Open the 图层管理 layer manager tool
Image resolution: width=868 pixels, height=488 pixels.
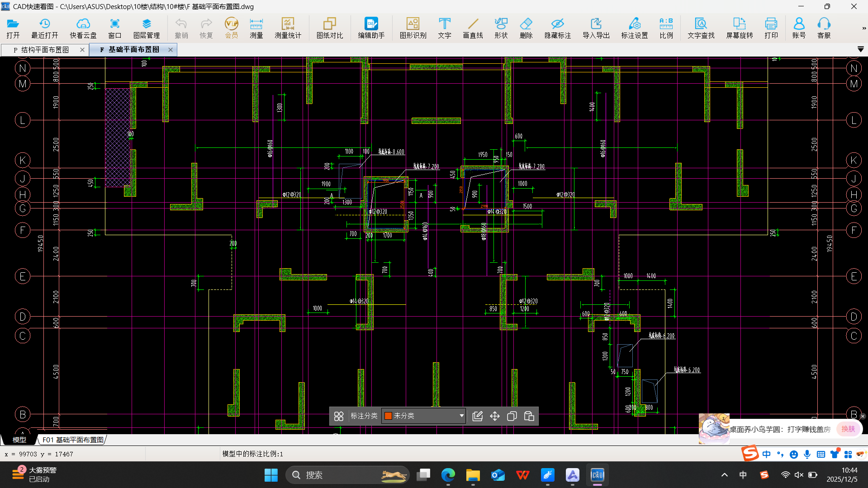(146, 28)
